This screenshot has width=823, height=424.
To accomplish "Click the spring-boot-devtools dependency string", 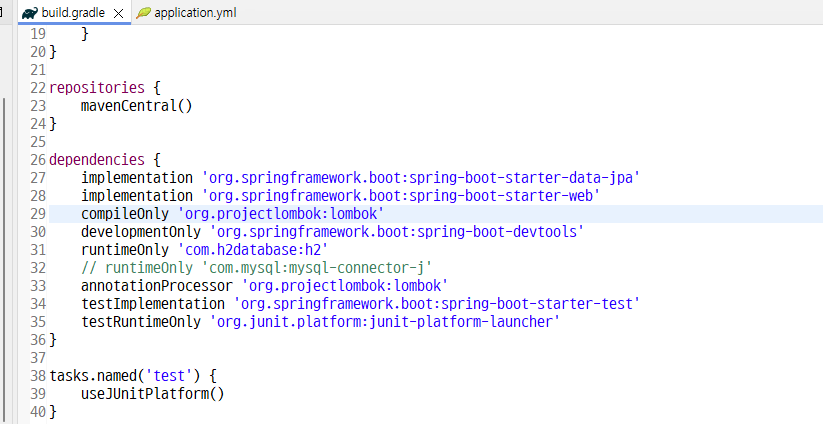I will pyautogui.click(x=396, y=232).
